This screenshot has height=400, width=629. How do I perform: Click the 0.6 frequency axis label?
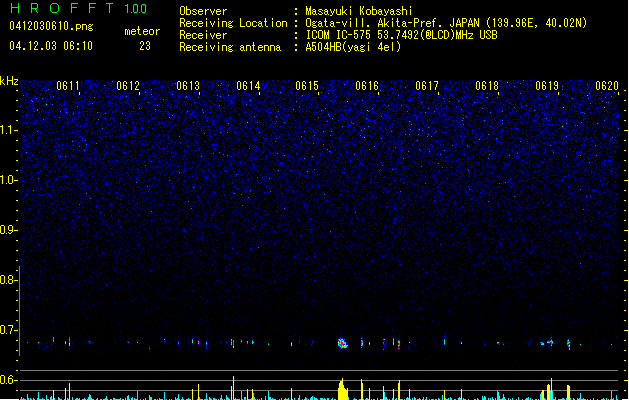click(x=9, y=380)
